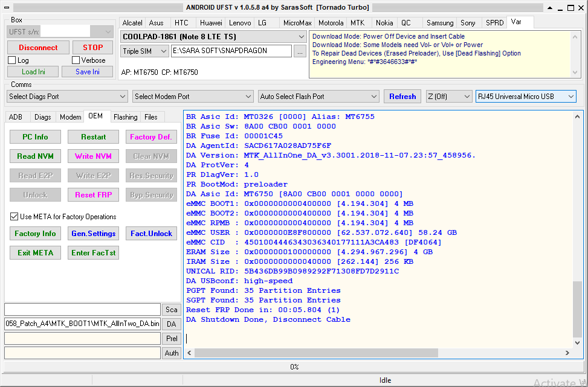Open the Select Modem Port dropdown

(x=193, y=96)
